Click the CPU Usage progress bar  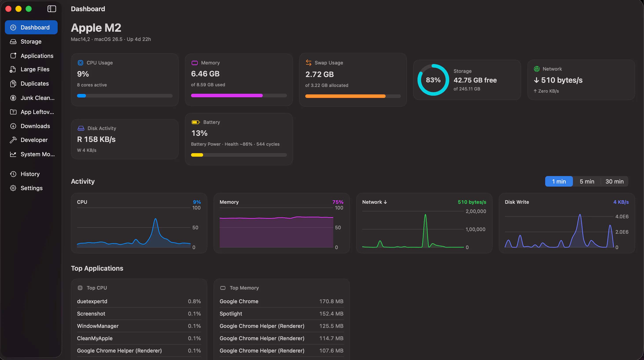point(125,96)
